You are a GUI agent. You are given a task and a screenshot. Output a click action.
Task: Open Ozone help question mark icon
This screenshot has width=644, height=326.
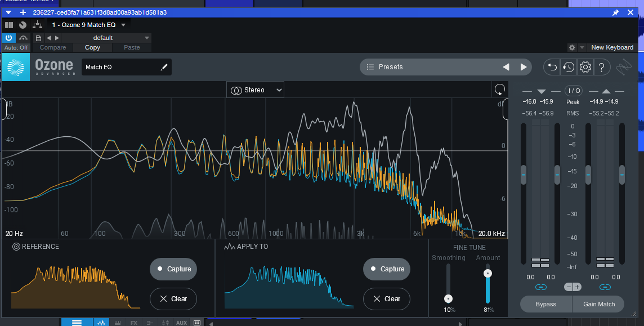(x=602, y=67)
